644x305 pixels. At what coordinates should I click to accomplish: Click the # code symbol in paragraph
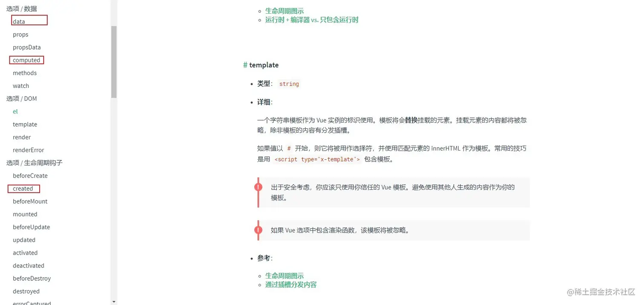pyautogui.click(x=289, y=148)
